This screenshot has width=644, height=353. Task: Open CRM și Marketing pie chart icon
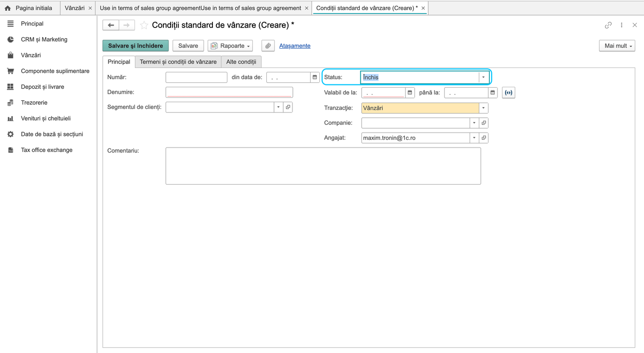point(11,40)
